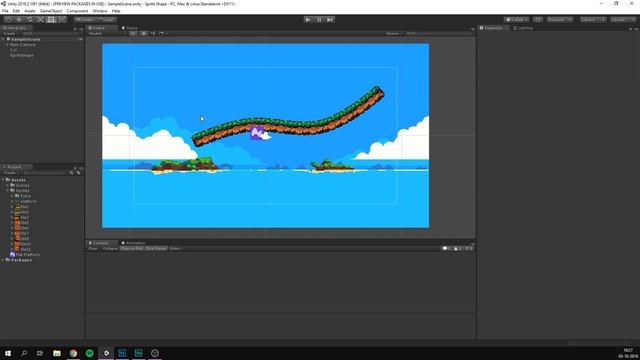Click the Console Clear button

pyautogui.click(x=93, y=249)
